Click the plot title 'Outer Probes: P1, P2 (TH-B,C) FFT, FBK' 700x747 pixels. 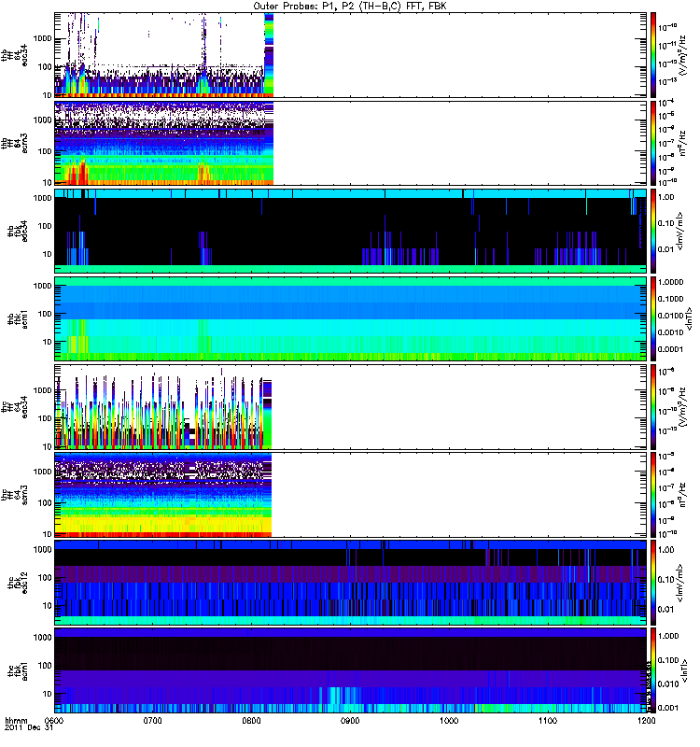point(350,7)
